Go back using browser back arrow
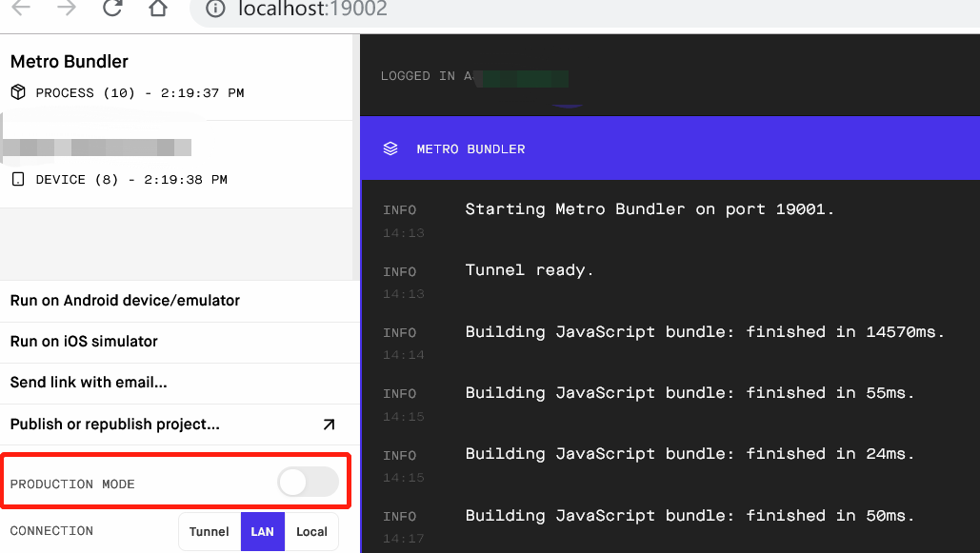 [x=21, y=9]
